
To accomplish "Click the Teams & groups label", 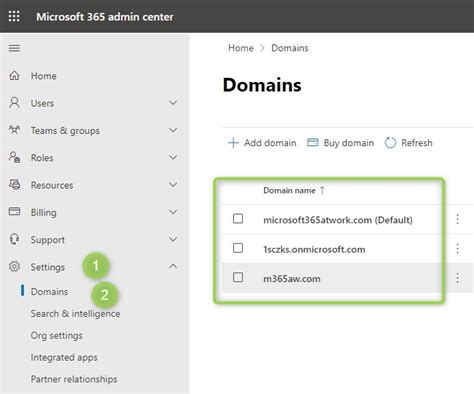I will (x=65, y=131).
